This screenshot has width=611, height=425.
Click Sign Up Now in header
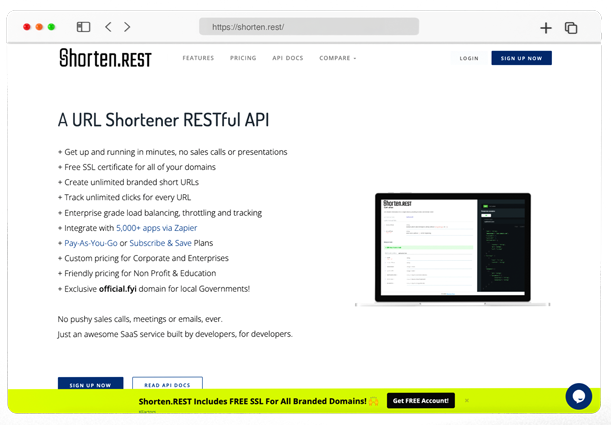[521, 58]
